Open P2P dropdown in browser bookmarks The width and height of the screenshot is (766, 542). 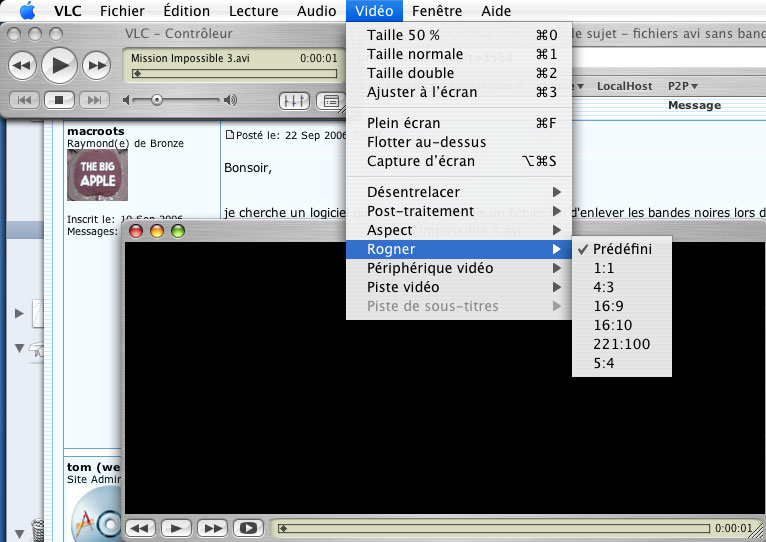coord(682,87)
